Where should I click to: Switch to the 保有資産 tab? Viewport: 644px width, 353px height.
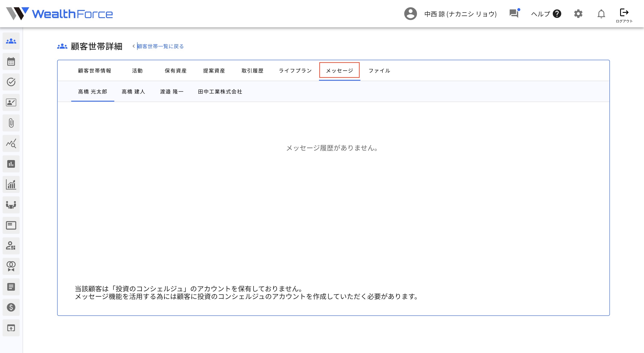pyautogui.click(x=176, y=71)
